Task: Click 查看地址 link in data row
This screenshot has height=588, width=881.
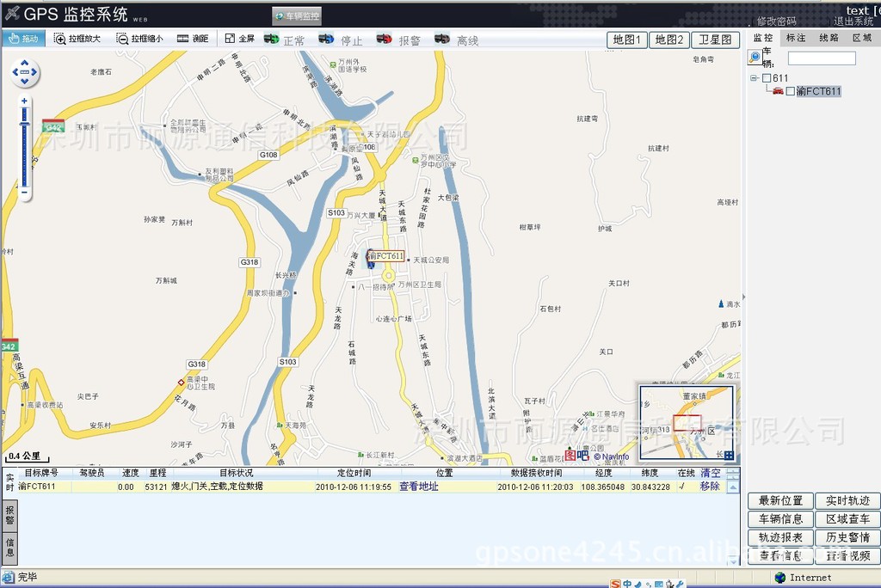Action: 418,487
